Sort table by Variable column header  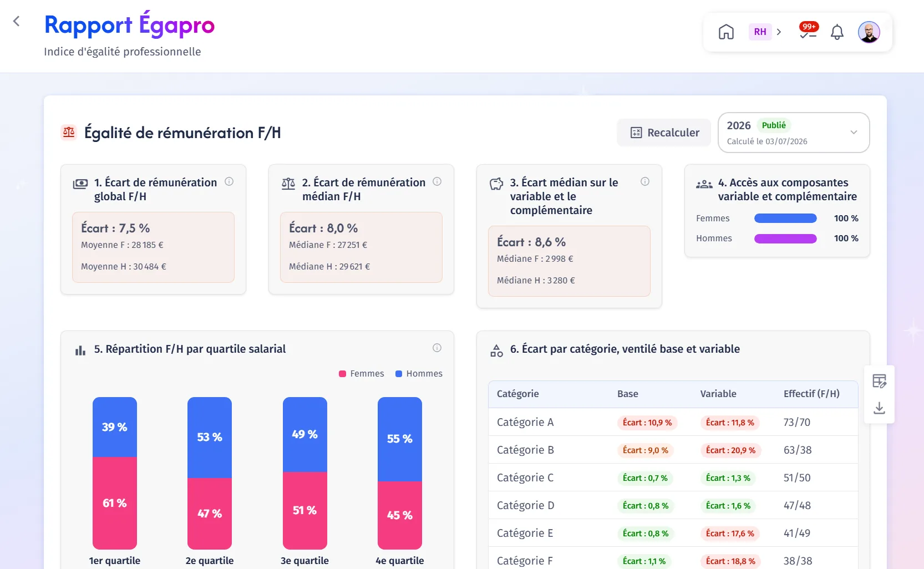[x=718, y=394]
